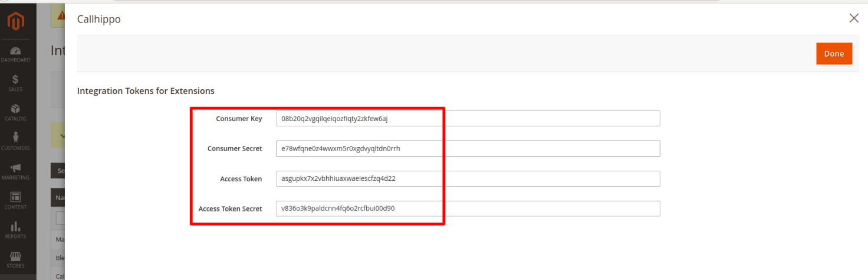868x280 pixels.
Task: Click the orange Done button
Action: pyautogui.click(x=834, y=54)
